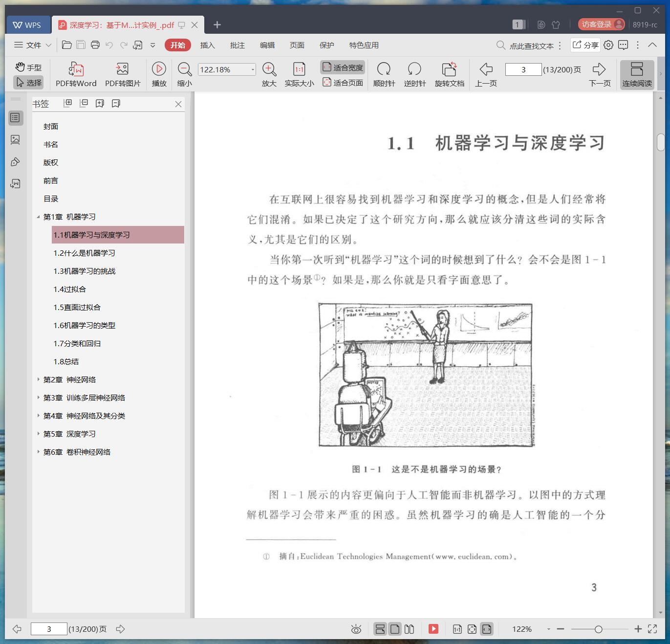670x644 pixels.
Task: Open the 特色应用 ribbon tab
Action: point(364,45)
